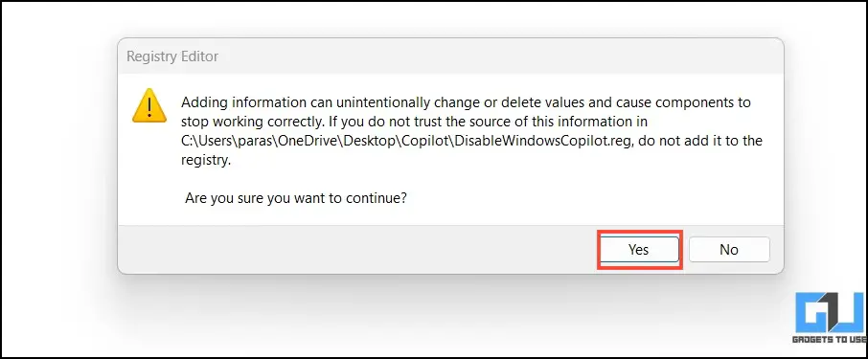Select the Registry Editor title text

pyautogui.click(x=172, y=56)
